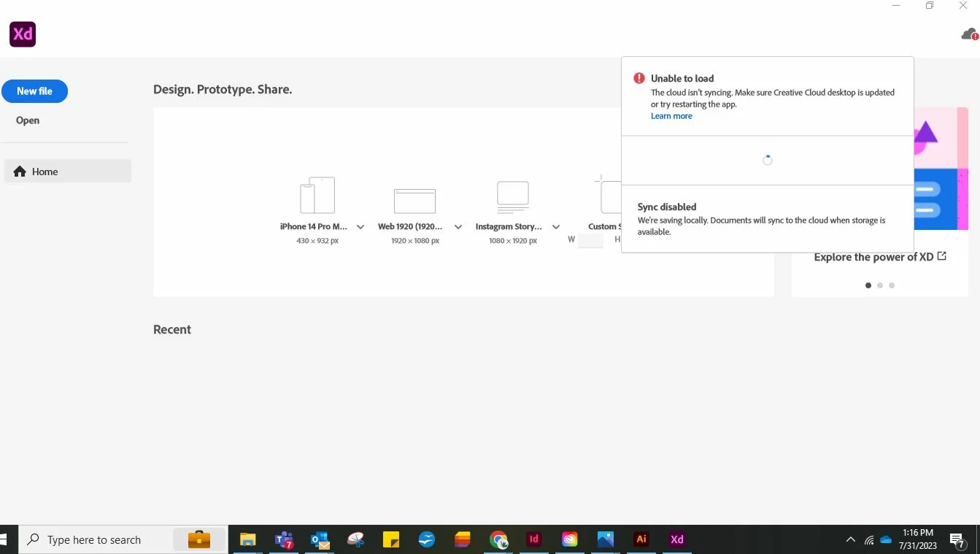
Task: Show hidden system tray icons
Action: [850, 540]
